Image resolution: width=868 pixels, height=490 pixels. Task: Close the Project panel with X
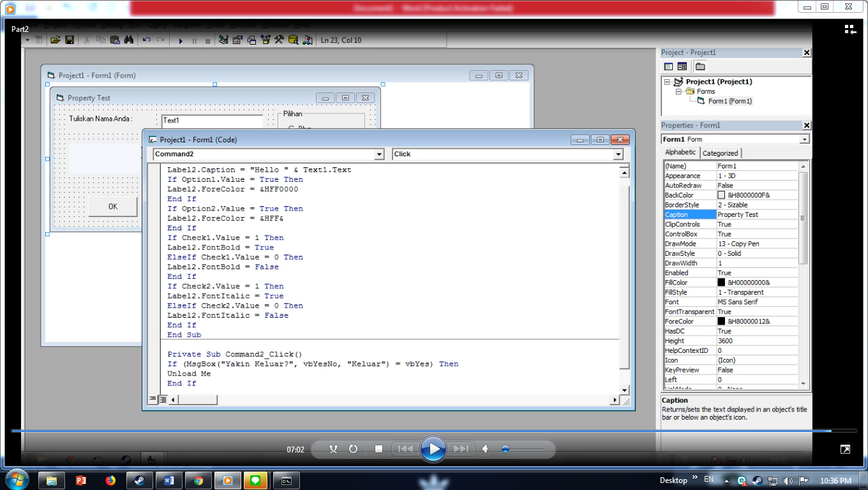(x=806, y=53)
